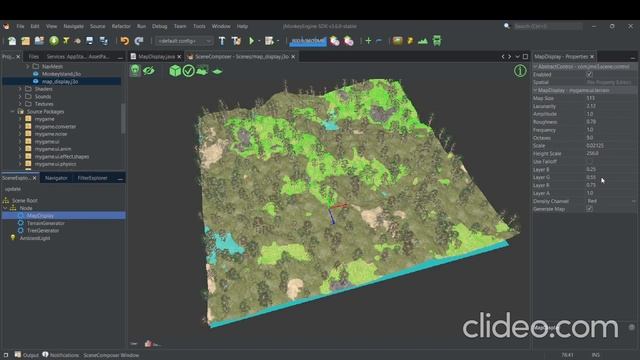The image size is (640, 360).
Task: Open the Refactor menu
Action: click(x=121, y=26)
